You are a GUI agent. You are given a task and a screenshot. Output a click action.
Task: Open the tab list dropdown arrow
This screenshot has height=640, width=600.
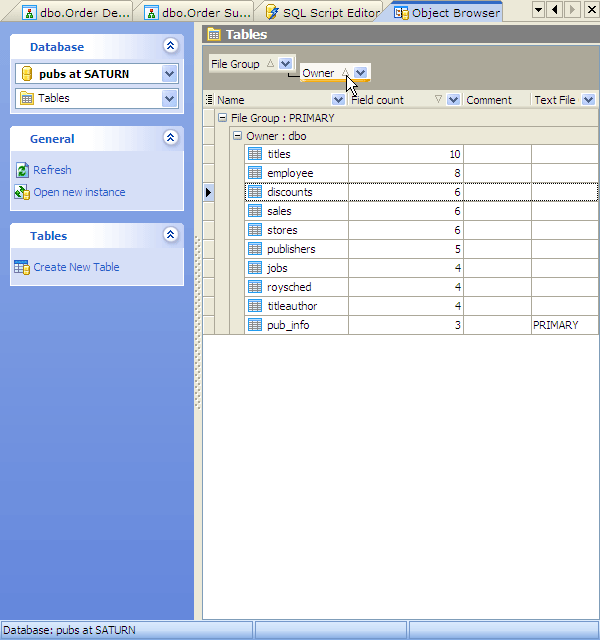538,10
